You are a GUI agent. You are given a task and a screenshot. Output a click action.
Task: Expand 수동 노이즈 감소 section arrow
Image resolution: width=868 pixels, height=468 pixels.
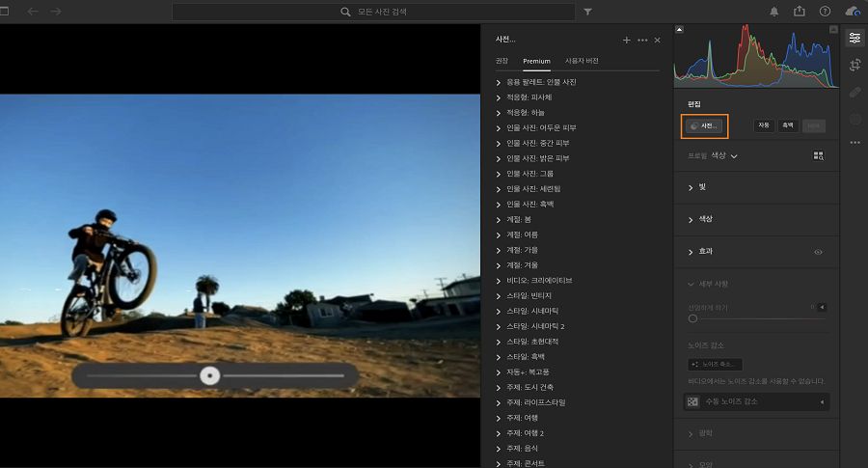click(822, 402)
